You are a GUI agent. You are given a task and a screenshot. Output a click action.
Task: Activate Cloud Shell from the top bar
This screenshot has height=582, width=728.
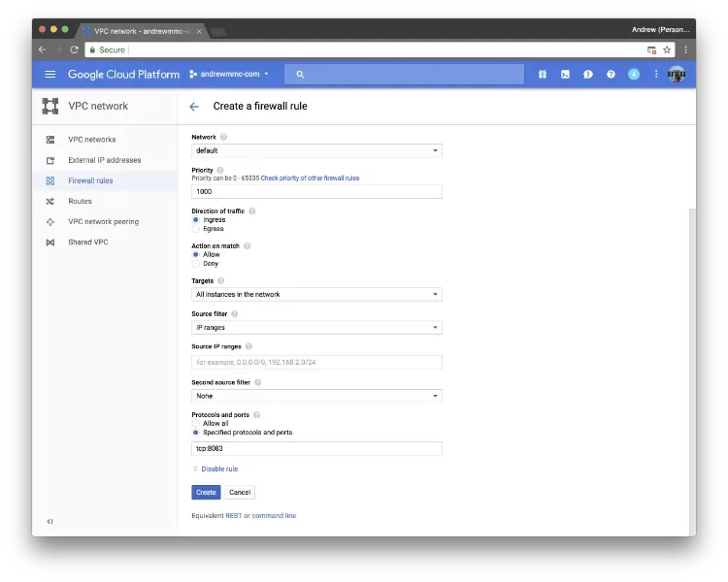point(565,74)
